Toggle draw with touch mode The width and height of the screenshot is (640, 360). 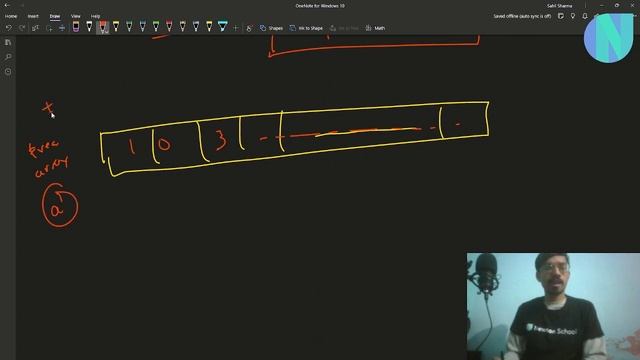(249, 28)
